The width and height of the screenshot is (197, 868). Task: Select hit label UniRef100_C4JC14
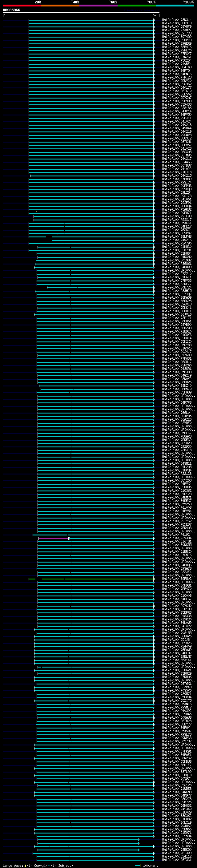point(177,111)
